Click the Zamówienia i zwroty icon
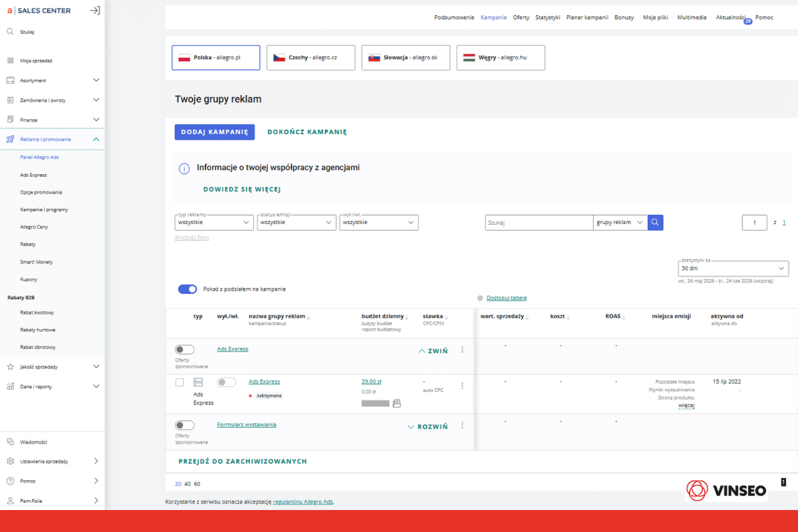This screenshot has width=798, height=532. point(10,100)
